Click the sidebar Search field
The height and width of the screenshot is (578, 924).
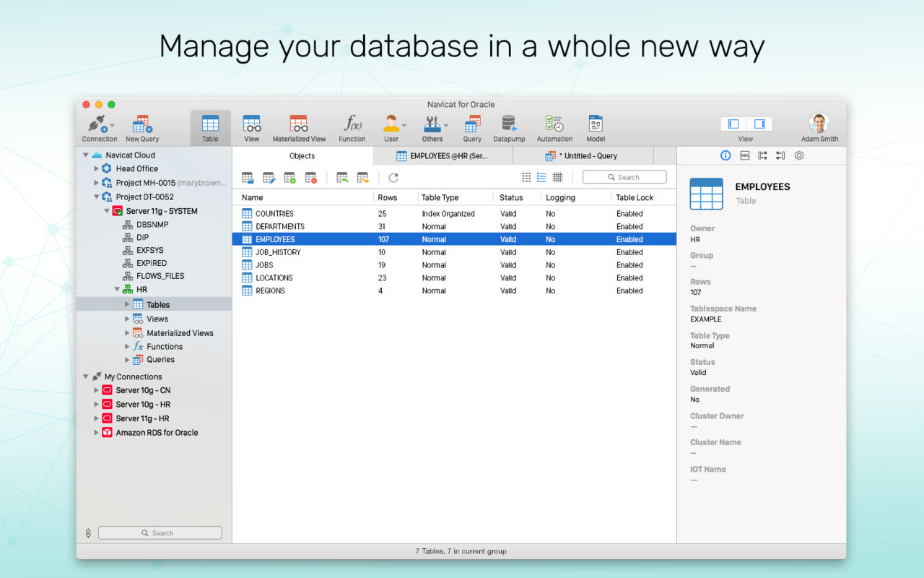tap(160, 533)
